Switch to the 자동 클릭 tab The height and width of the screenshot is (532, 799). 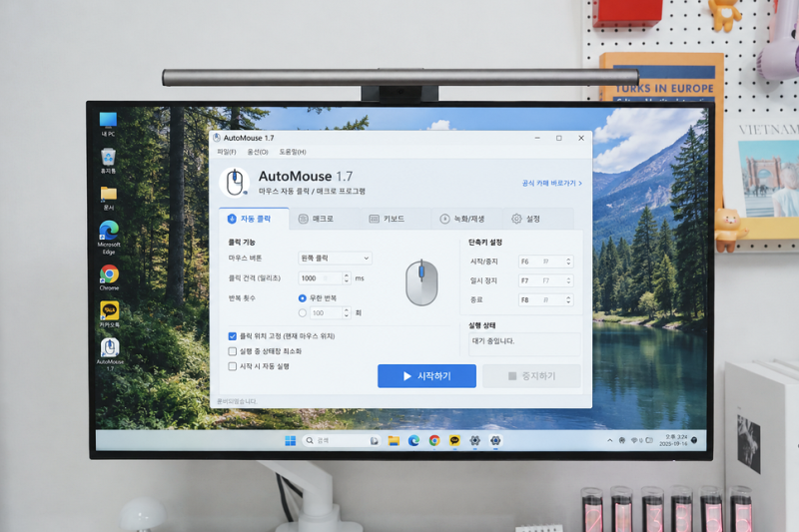254,219
